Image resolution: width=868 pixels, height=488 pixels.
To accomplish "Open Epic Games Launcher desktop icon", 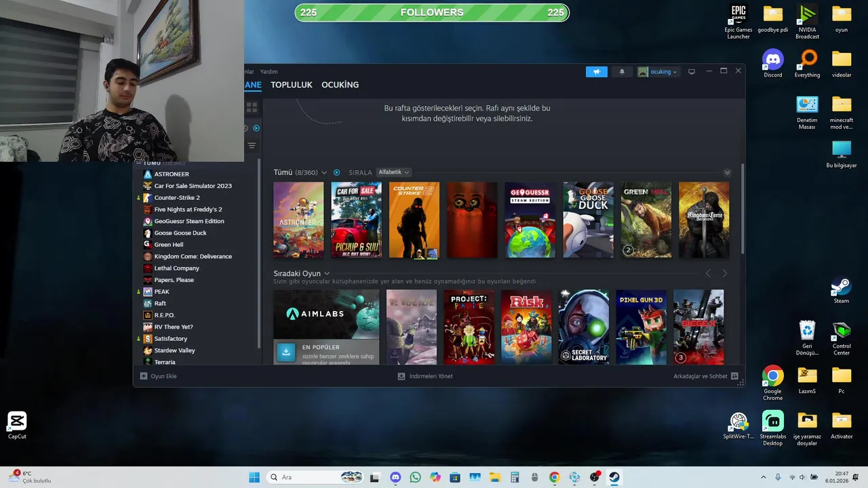I will coord(738,22).
